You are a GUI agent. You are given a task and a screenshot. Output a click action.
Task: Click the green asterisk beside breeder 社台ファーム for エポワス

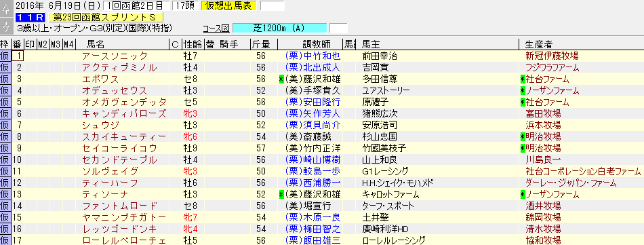(523, 79)
